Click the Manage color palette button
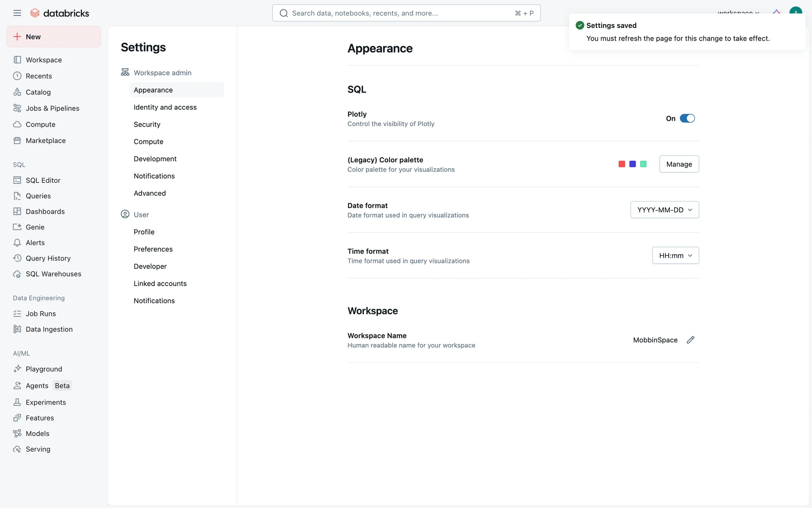812x508 pixels. click(679, 164)
